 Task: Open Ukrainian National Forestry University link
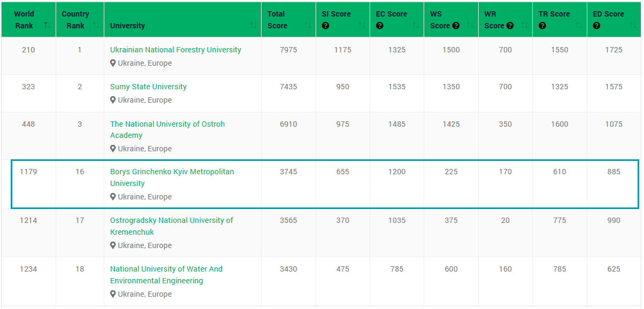click(x=175, y=50)
